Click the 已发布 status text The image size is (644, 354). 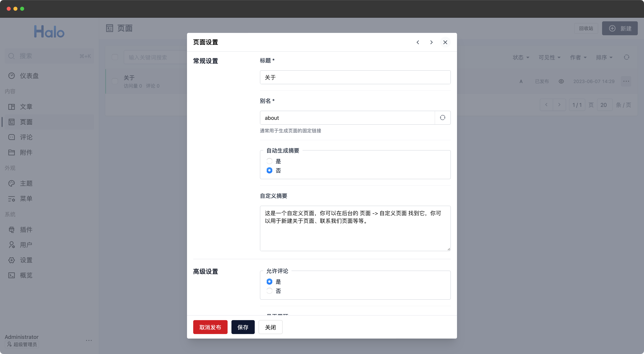pos(542,82)
